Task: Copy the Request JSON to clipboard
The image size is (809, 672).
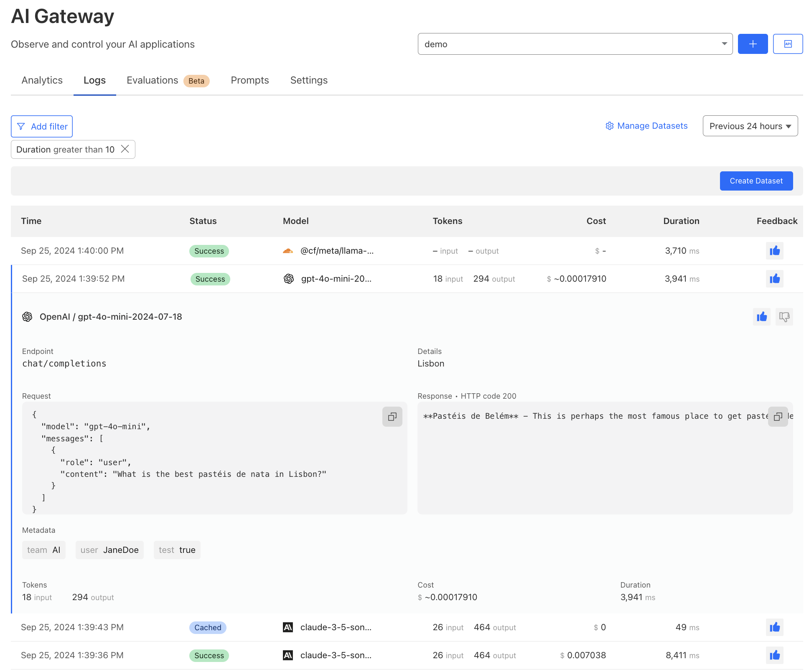Action: (x=392, y=417)
